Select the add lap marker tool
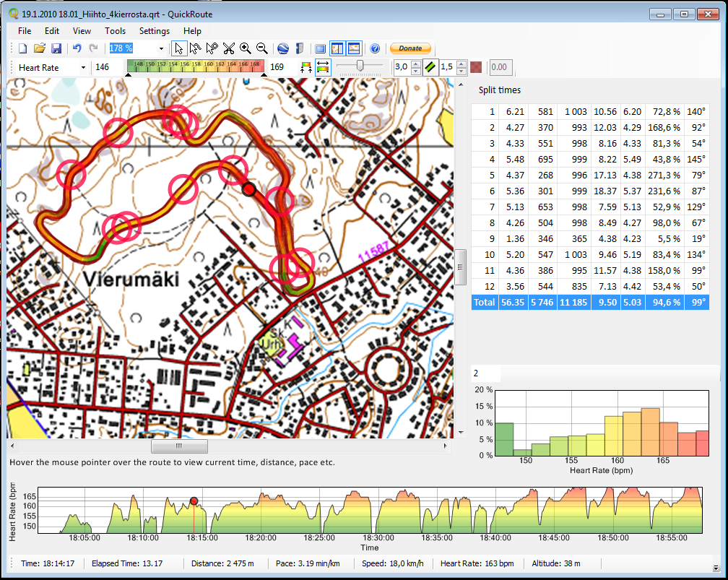Image resolution: width=728 pixels, height=580 pixels. pyautogui.click(x=212, y=48)
